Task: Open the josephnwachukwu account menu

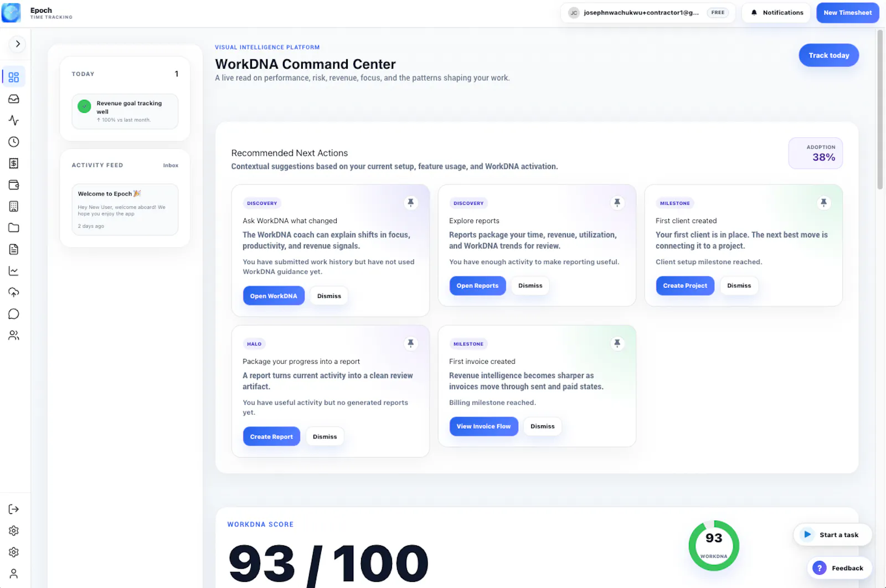Action: pyautogui.click(x=648, y=13)
